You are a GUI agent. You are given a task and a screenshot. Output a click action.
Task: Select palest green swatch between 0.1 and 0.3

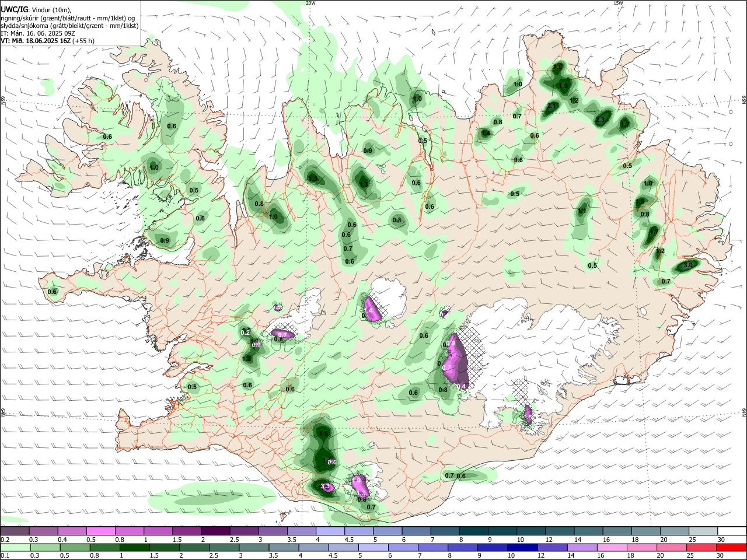tap(15, 547)
